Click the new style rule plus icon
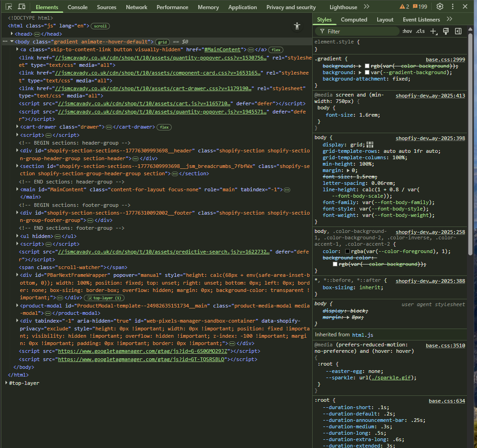 pyautogui.click(x=432, y=31)
